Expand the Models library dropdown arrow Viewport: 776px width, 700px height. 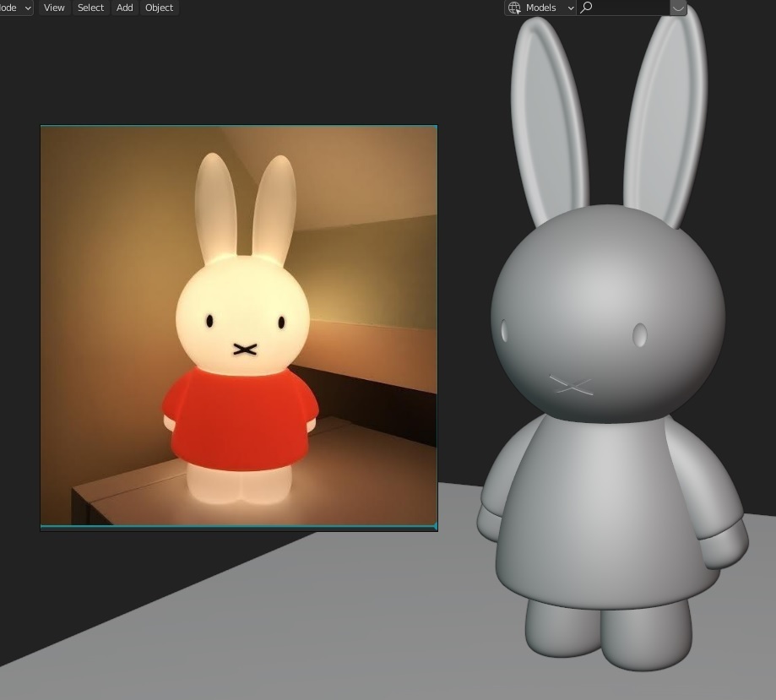(x=571, y=8)
